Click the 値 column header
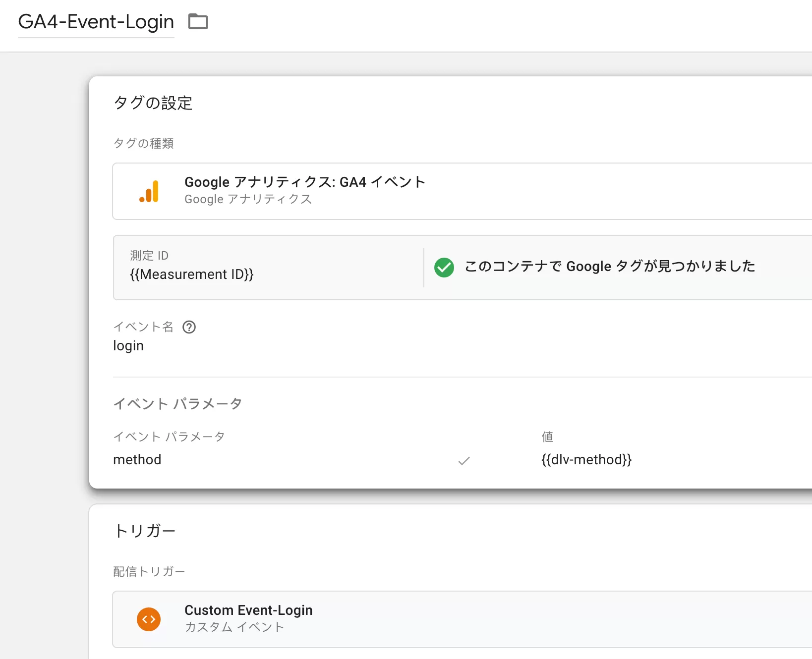Screen dimensions: 812x659 547,437
